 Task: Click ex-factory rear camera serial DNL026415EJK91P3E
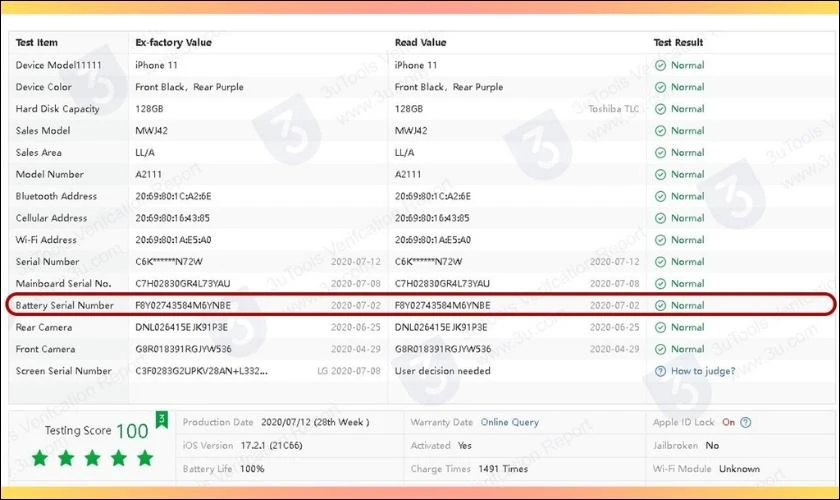pyautogui.click(x=181, y=327)
